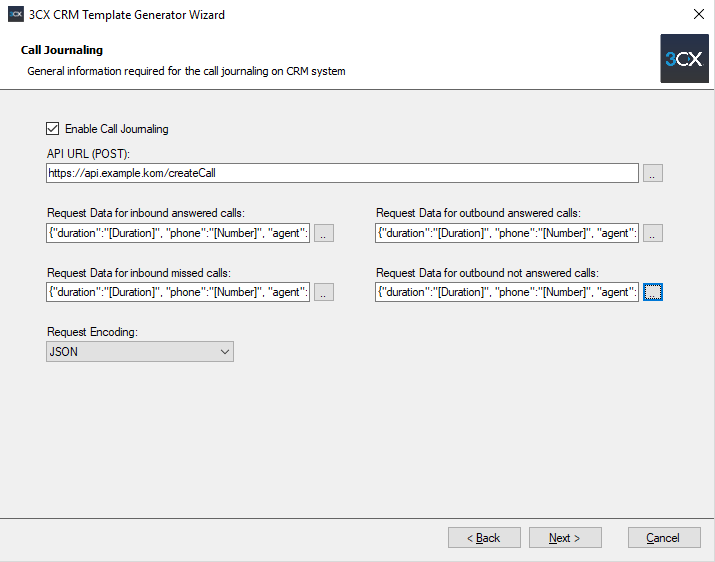Screen dimensions: 715x562
Task: Cancel the CRM template wizard
Action: 664,538
